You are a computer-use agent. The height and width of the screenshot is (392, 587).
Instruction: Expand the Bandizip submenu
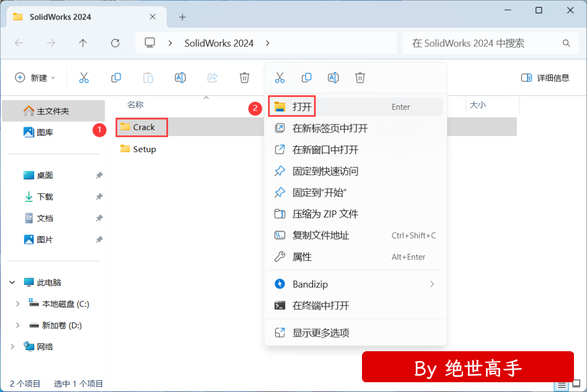pos(432,284)
